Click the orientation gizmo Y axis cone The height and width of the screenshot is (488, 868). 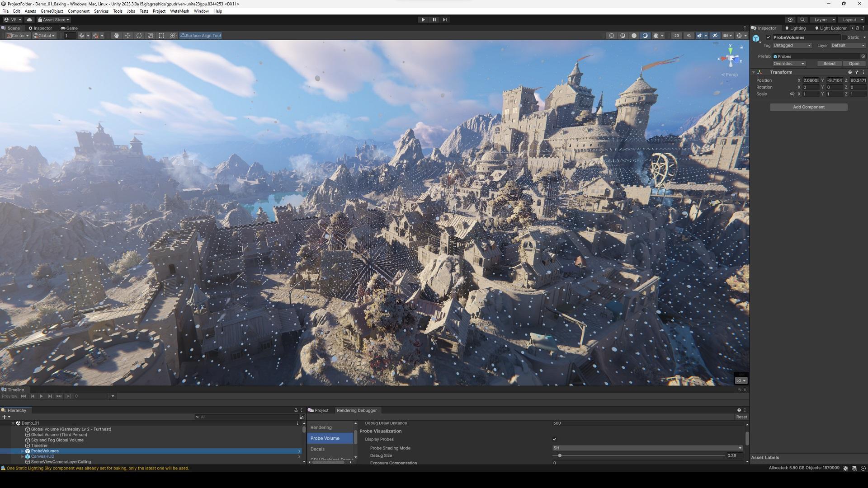731,51
